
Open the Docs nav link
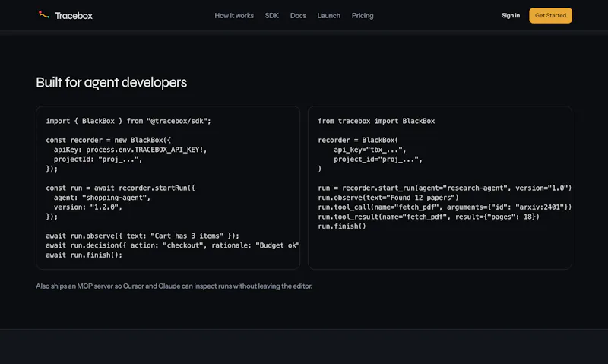click(x=298, y=16)
